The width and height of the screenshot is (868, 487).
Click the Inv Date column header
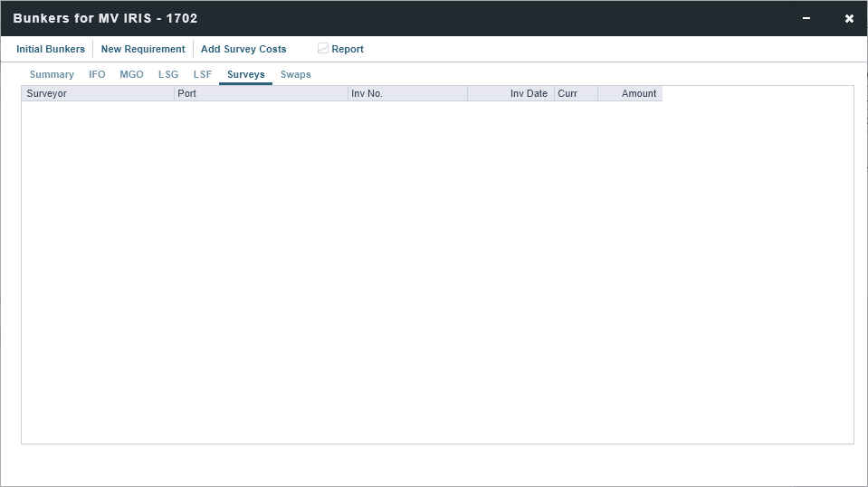click(x=511, y=93)
